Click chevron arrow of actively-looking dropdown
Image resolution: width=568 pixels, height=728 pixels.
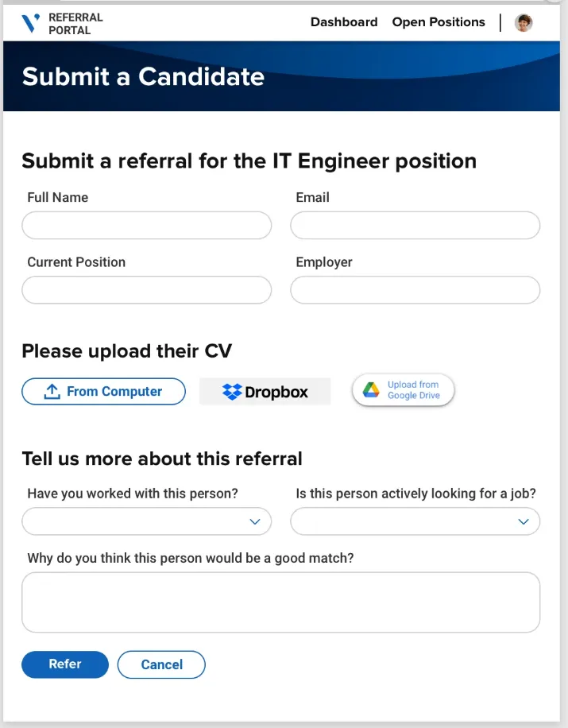point(524,521)
